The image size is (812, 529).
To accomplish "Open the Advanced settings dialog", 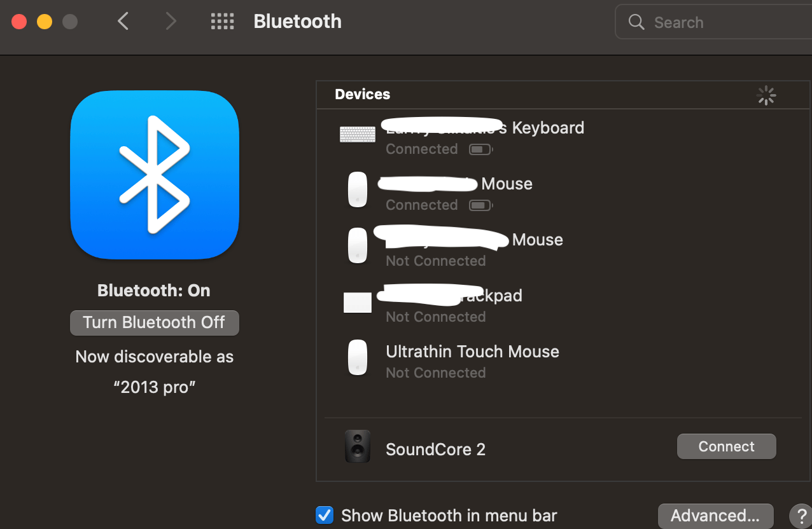I will tap(715, 516).
